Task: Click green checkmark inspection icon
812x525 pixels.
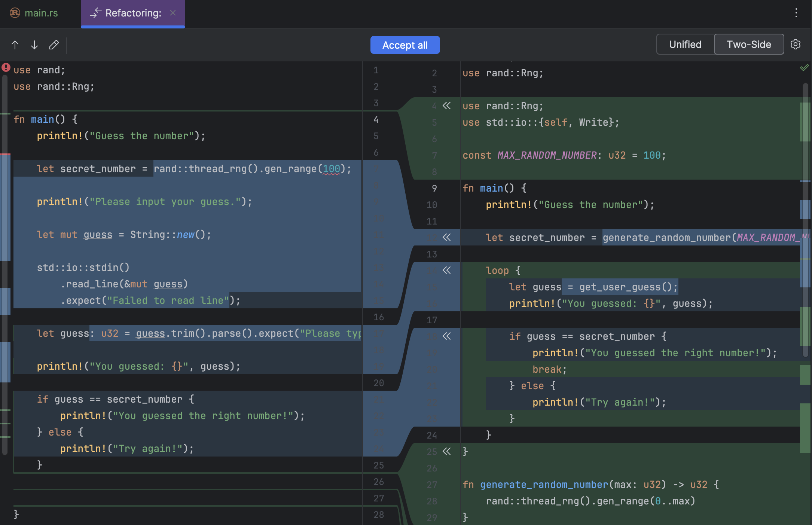Action: (x=804, y=68)
